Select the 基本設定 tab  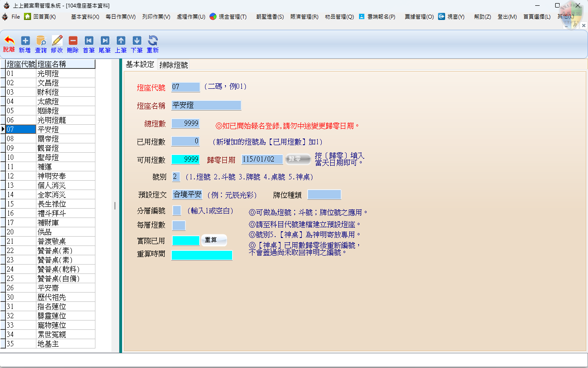click(140, 64)
